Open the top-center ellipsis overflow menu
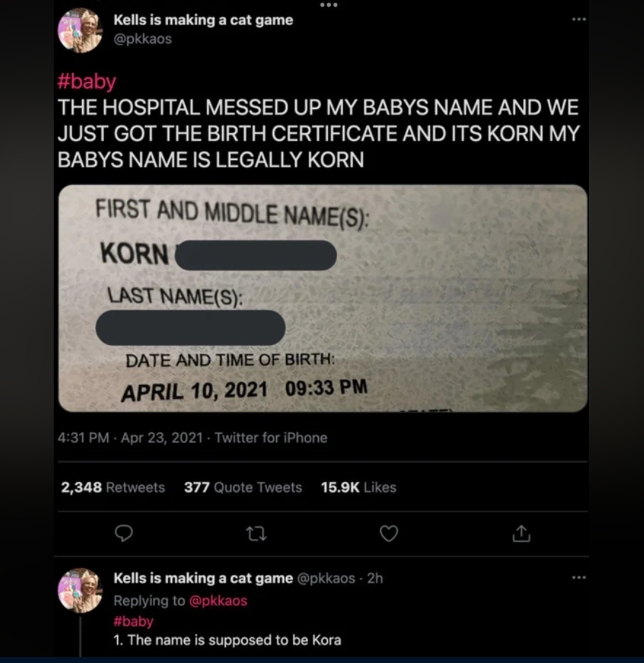 point(328,5)
